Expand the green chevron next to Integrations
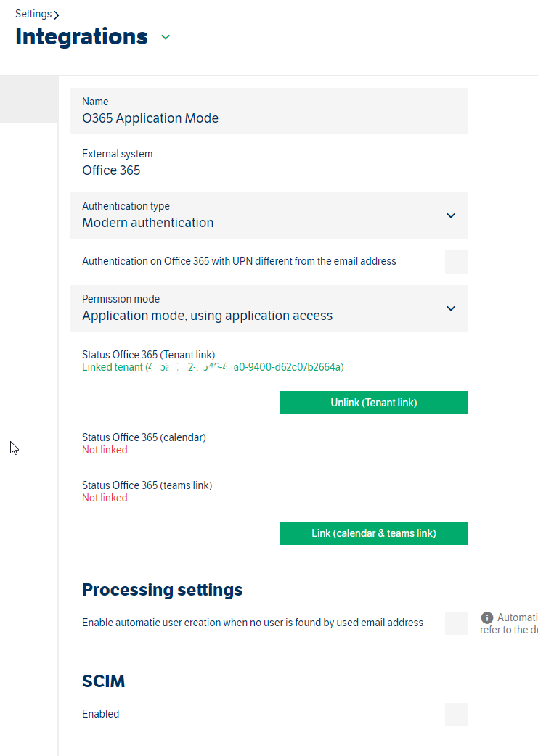Image resolution: width=538 pixels, height=756 pixels. [166, 37]
